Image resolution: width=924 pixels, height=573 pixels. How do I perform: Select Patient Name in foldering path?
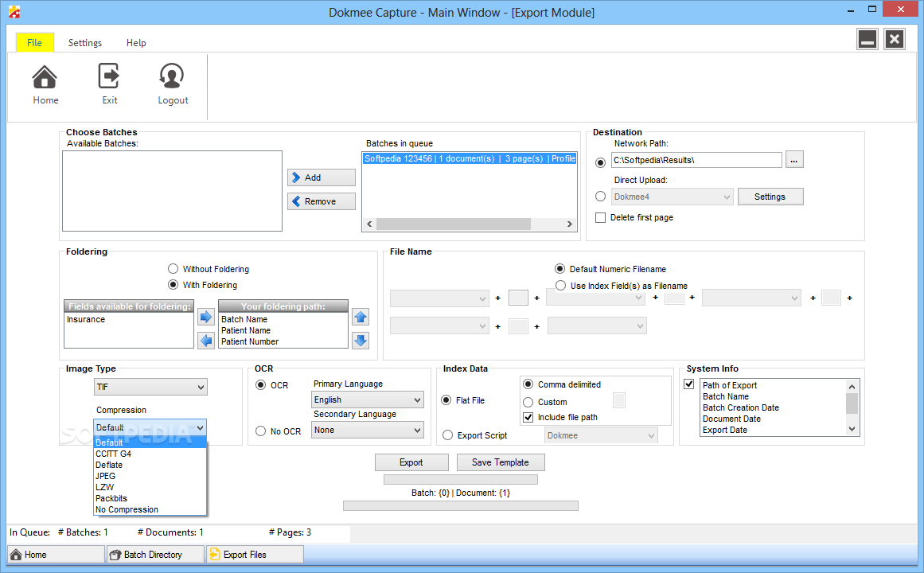[x=283, y=330]
